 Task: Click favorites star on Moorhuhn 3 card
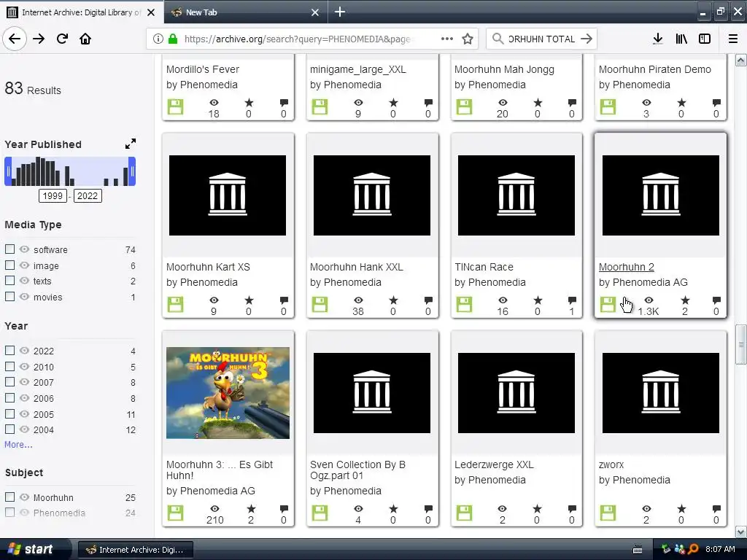(251, 508)
